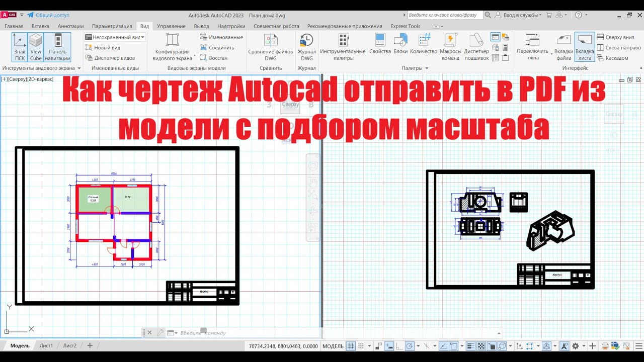Toggle the View Cube display button
Viewport: 644px width, 362px height.
coord(36,47)
